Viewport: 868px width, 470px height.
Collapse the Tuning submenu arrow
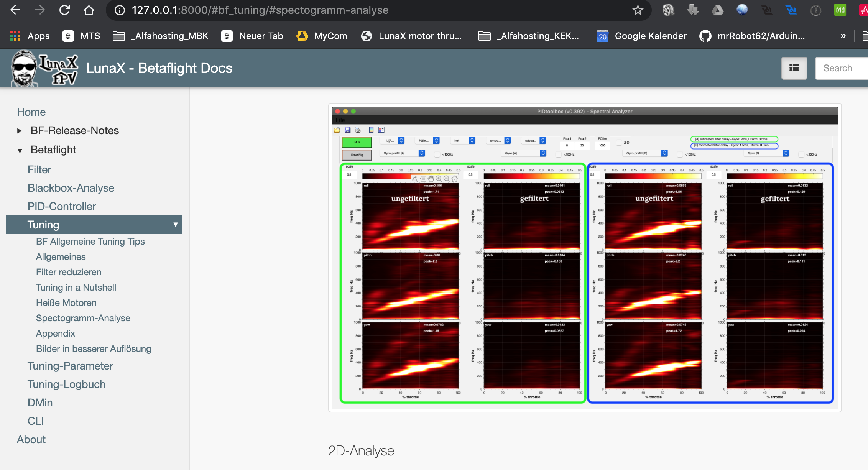click(175, 225)
